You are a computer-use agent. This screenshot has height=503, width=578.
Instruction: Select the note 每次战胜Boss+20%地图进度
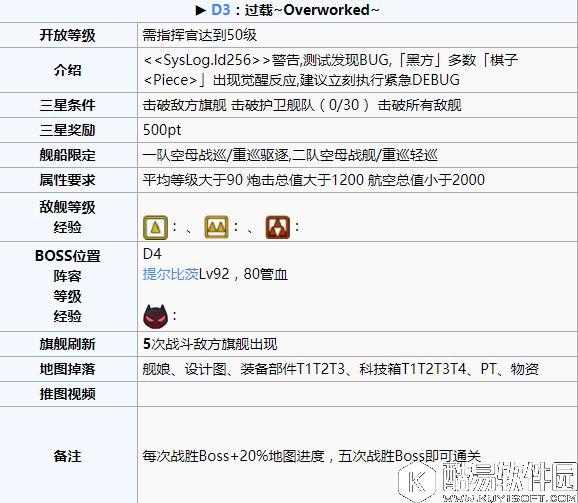point(233,456)
